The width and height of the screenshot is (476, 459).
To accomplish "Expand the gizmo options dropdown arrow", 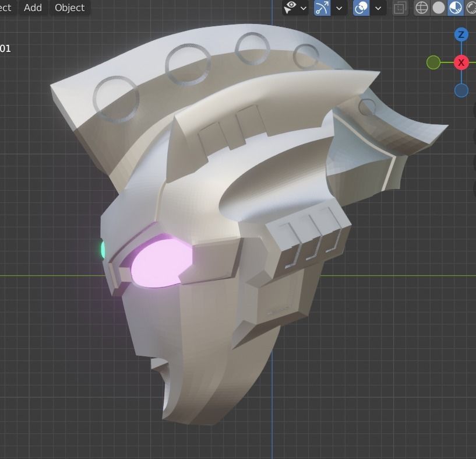I will [x=339, y=8].
